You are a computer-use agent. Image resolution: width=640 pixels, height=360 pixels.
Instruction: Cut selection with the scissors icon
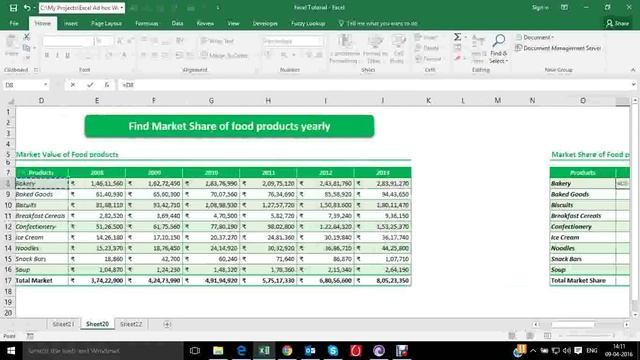coord(27,37)
